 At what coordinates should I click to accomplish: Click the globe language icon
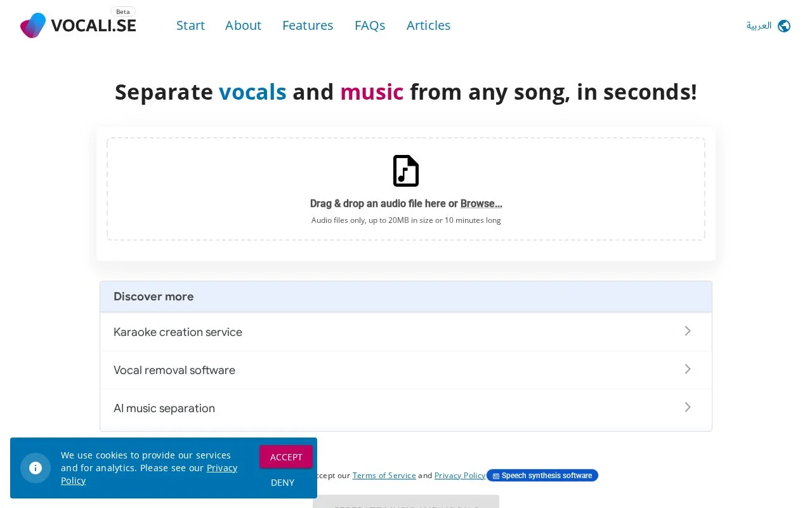coord(784,26)
